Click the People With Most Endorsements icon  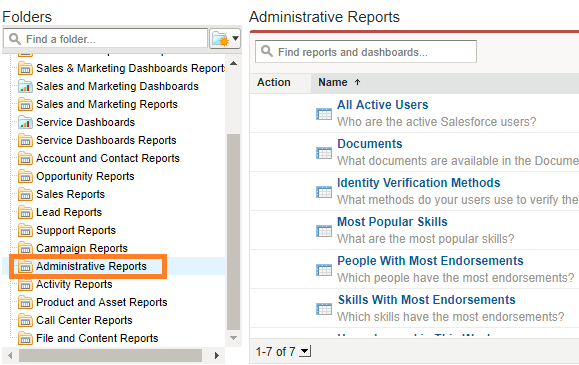[324, 270]
